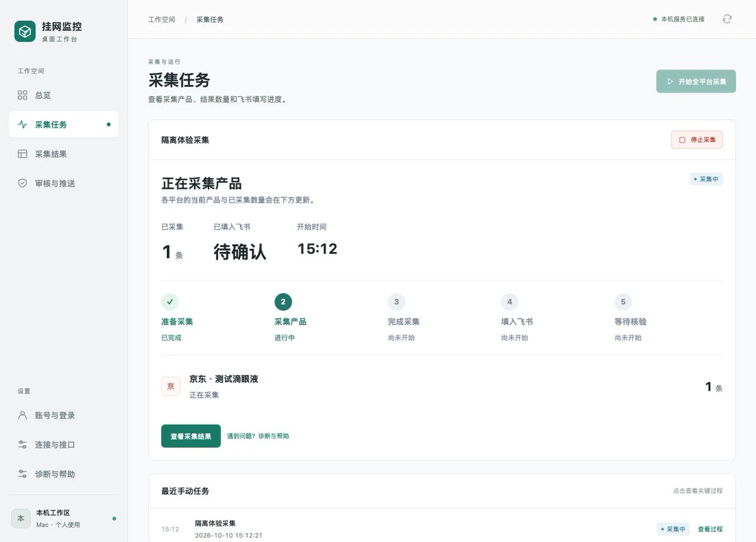The width and height of the screenshot is (756, 542).
Task: Click 采集任务 breadcrumb item
Action: (x=210, y=20)
